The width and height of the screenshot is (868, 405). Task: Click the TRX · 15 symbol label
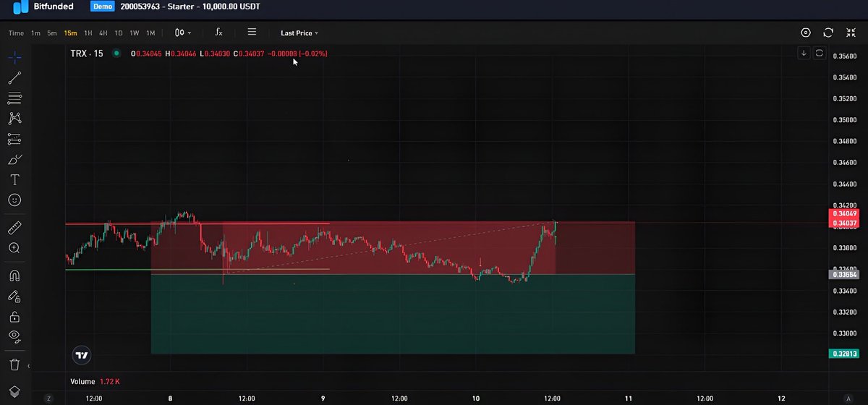pos(87,54)
